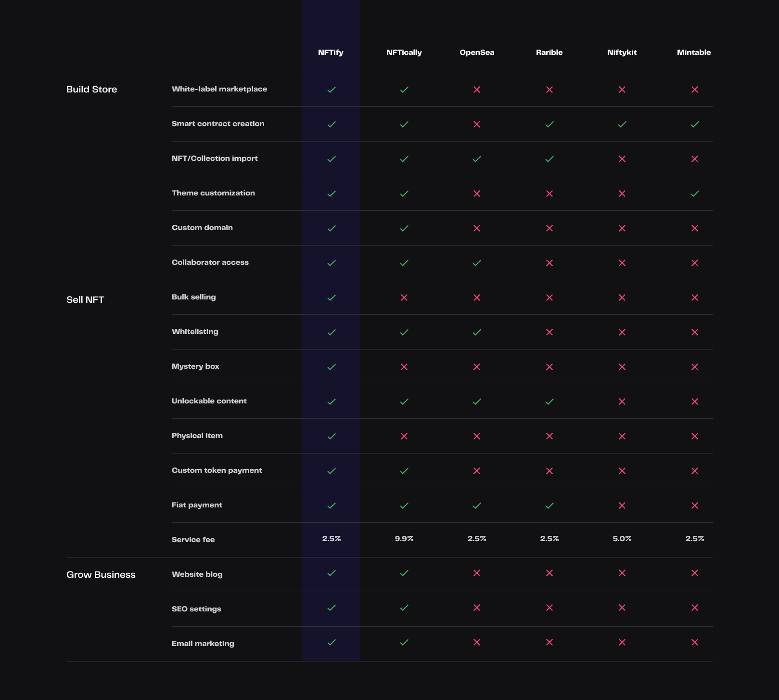Expand the Build Store section
The width and height of the screenshot is (779, 700).
pos(91,89)
